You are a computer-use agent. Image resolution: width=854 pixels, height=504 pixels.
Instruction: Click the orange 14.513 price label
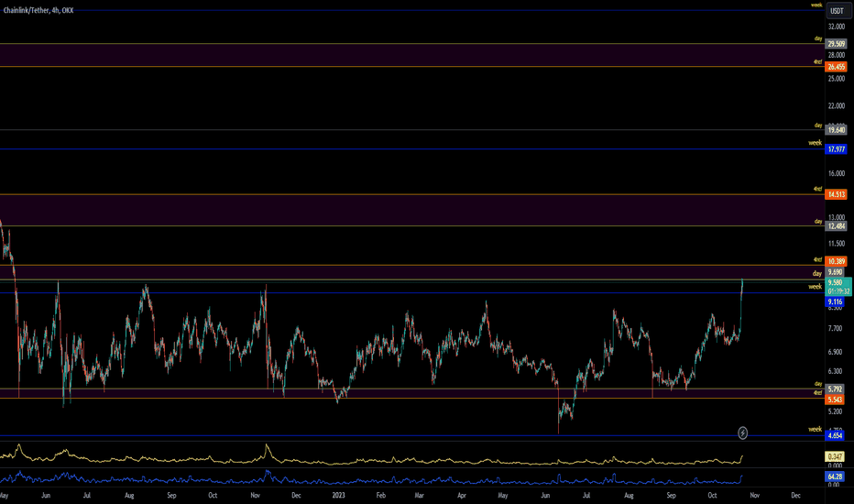(836, 194)
